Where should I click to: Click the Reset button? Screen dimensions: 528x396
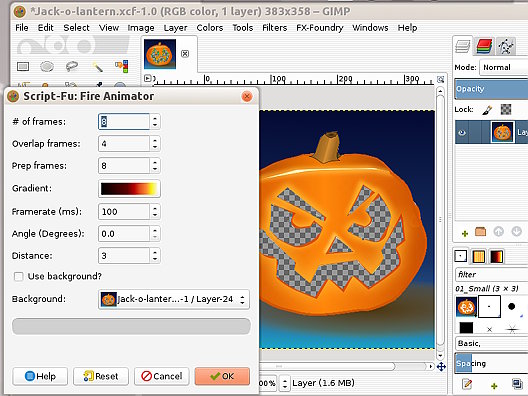point(101,376)
